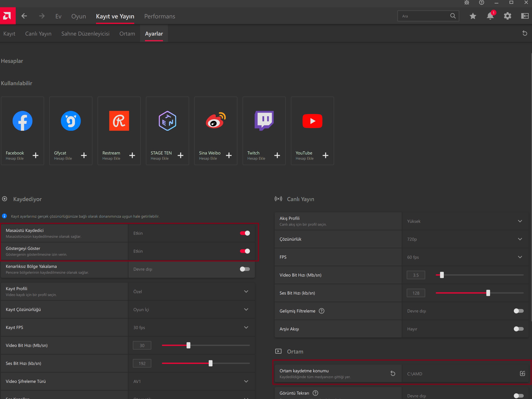This screenshot has width=532, height=399.
Task: Open favorites star icon
Action: click(x=473, y=16)
